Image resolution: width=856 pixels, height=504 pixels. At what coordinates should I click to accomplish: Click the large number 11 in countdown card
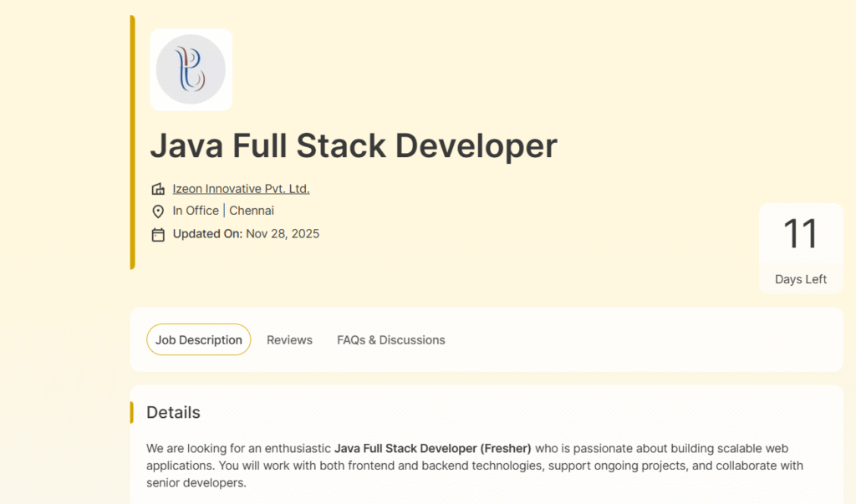click(800, 234)
